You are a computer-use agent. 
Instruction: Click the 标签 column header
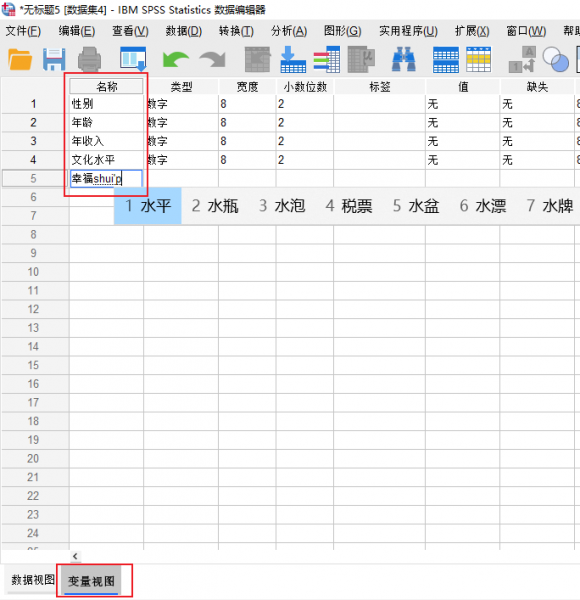pos(380,86)
